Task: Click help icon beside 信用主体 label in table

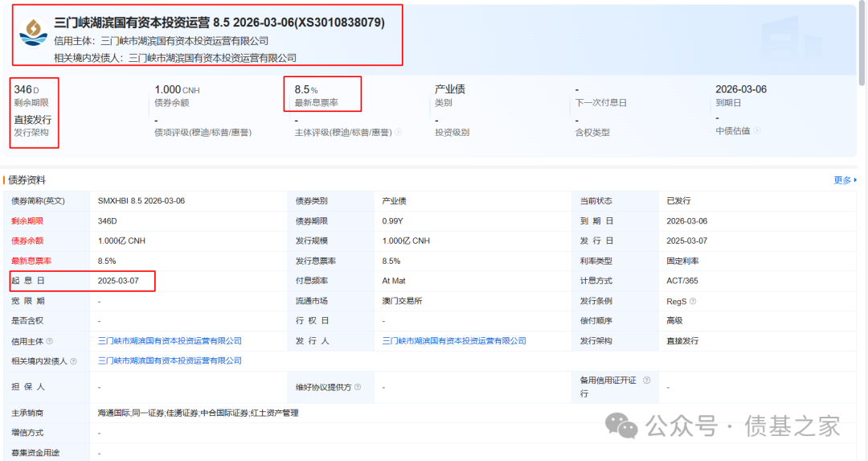Action: [50, 341]
